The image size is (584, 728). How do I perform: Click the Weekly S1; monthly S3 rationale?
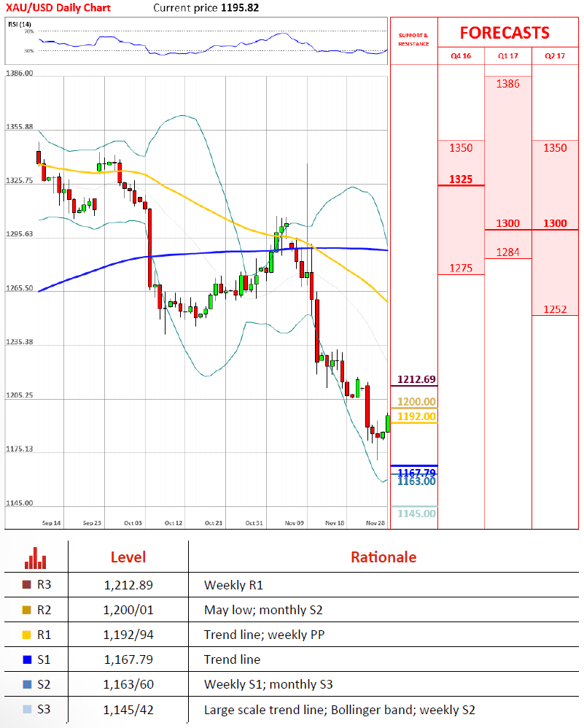(x=268, y=684)
